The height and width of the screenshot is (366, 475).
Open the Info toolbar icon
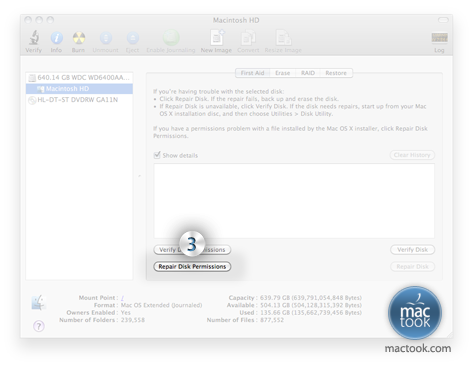click(x=56, y=38)
